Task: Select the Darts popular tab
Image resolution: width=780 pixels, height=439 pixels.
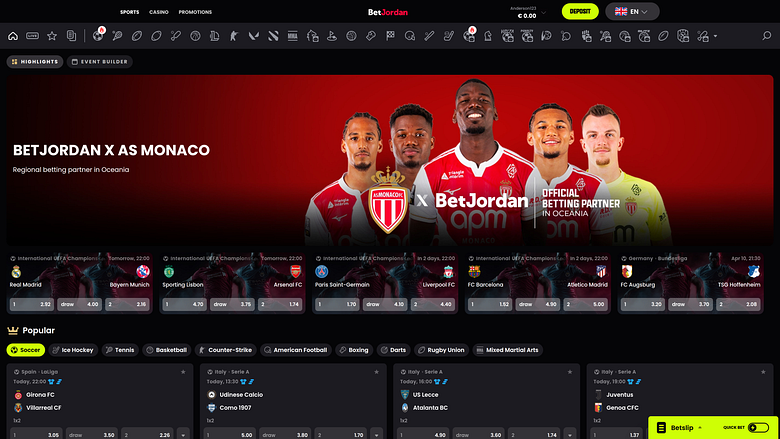Action: click(393, 350)
